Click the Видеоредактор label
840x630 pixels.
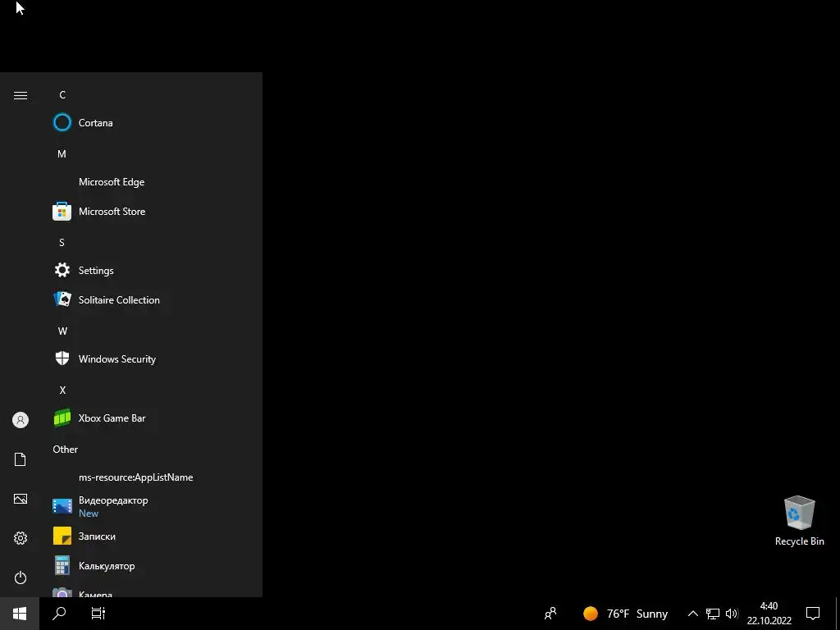coord(113,500)
